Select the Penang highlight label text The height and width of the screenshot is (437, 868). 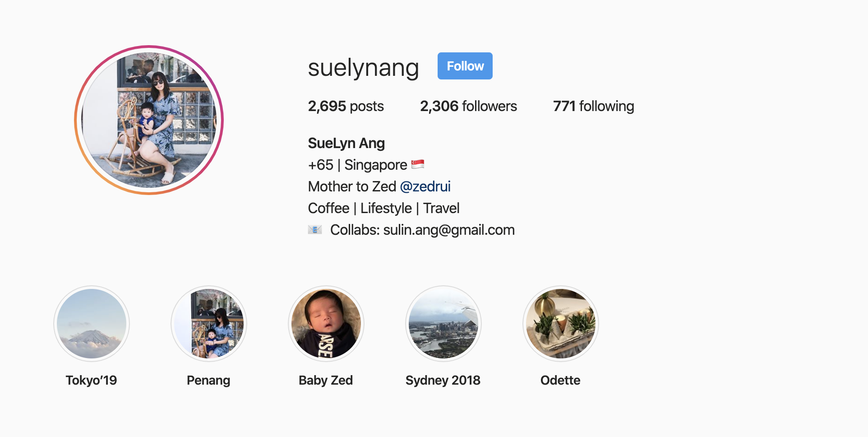click(x=208, y=380)
